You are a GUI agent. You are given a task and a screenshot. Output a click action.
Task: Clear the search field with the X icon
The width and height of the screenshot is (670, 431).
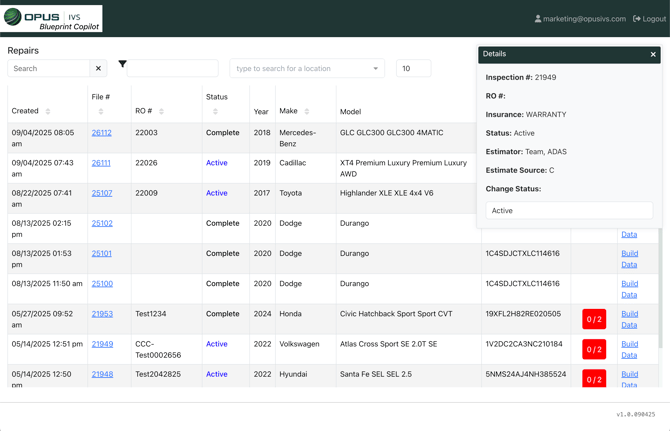coord(98,69)
